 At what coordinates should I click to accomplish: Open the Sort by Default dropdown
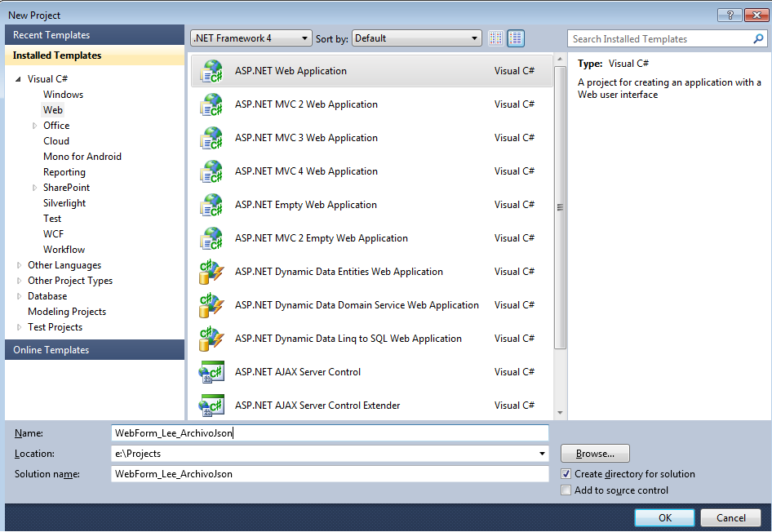tap(416, 38)
